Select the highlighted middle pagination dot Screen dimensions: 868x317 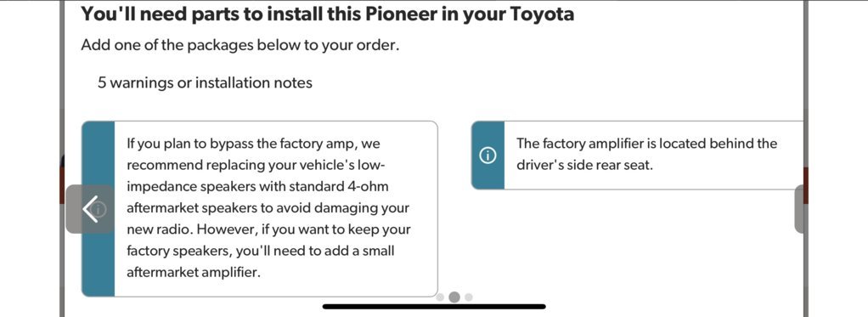[x=454, y=297]
